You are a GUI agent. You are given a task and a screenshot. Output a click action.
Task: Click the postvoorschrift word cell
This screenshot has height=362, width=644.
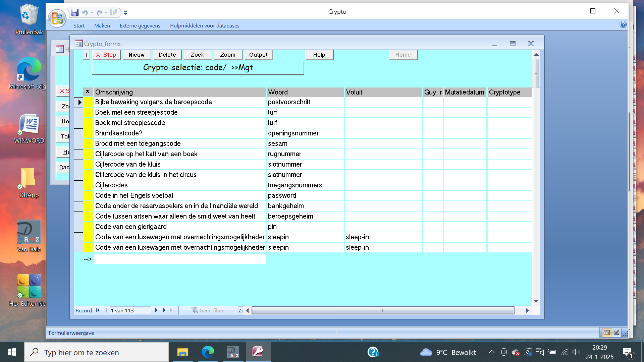coord(305,102)
